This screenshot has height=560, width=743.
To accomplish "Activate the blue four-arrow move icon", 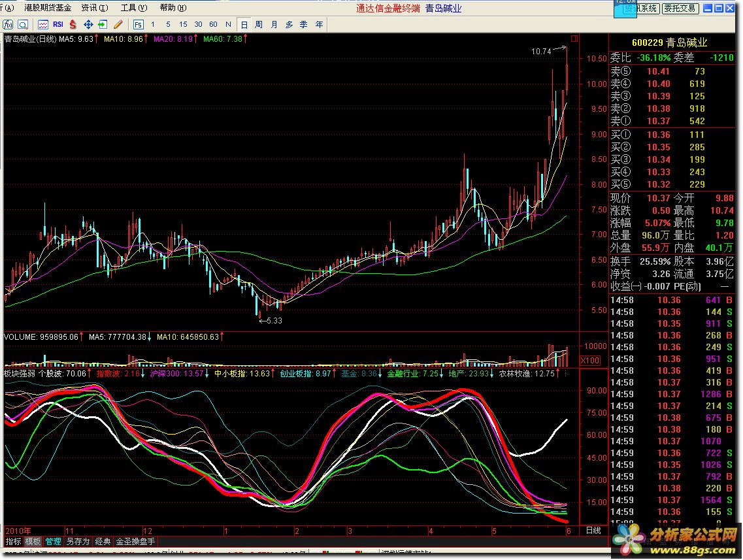I will [x=88, y=25].
